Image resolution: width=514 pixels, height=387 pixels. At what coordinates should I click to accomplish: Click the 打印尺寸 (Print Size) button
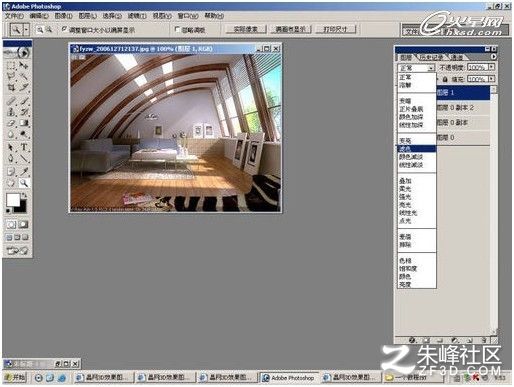335,29
